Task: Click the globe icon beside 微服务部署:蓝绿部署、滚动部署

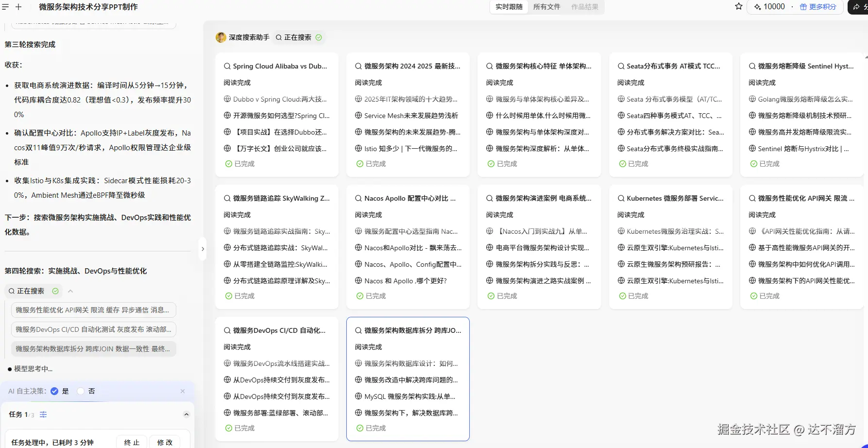Action: [x=227, y=413]
